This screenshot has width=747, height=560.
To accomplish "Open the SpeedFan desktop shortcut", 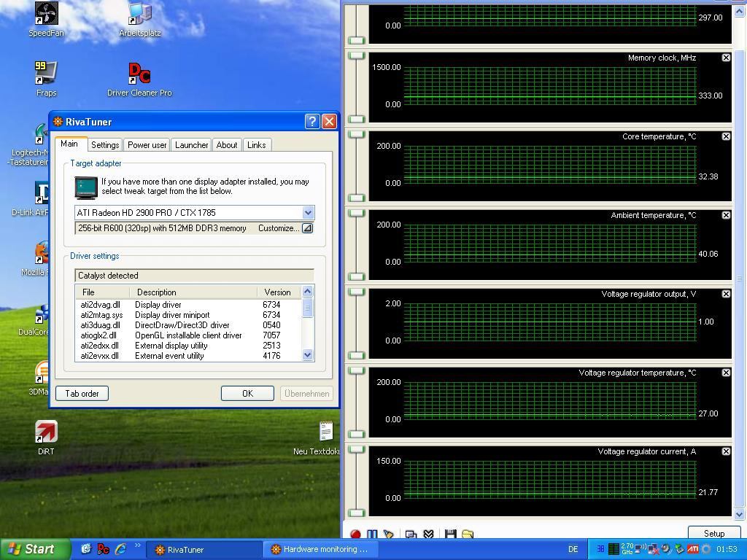I will tap(46, 19).
